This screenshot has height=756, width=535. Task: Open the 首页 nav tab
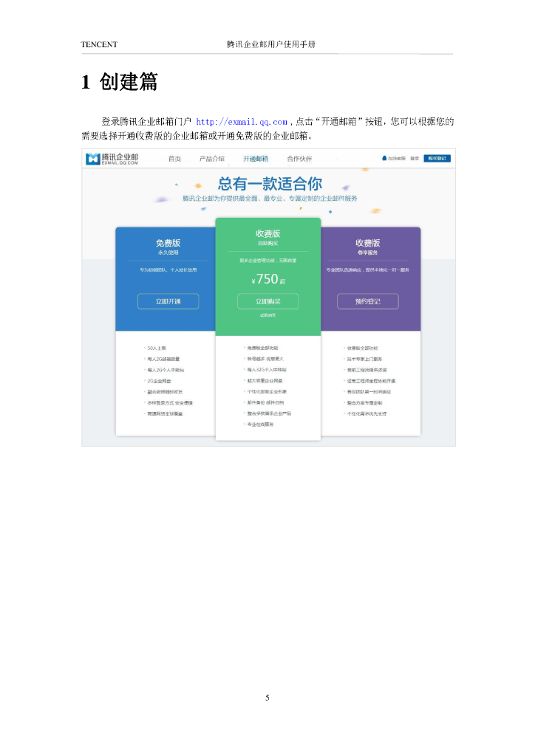coord(174,159)
